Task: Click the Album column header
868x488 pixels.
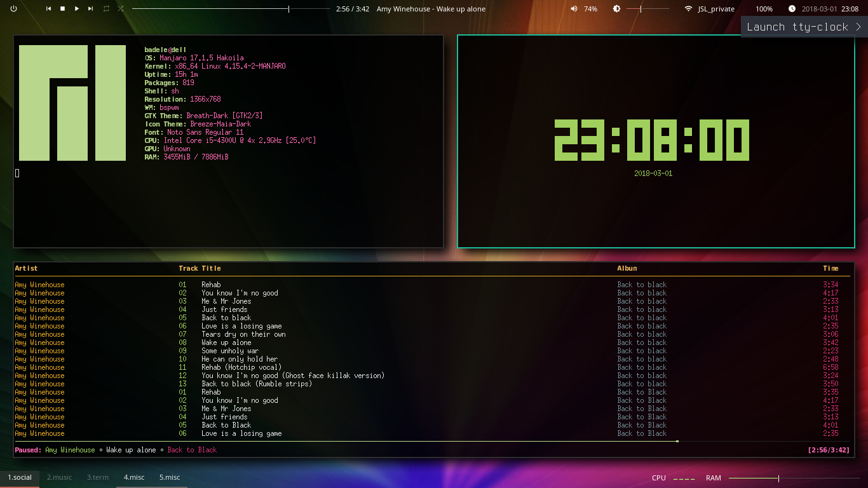Action: [627, 268]
